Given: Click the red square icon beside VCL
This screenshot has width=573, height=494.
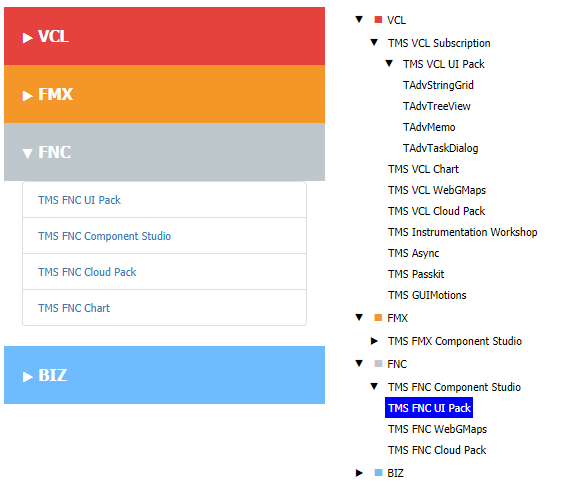Looking at the screenshot, I should (378, 20).
